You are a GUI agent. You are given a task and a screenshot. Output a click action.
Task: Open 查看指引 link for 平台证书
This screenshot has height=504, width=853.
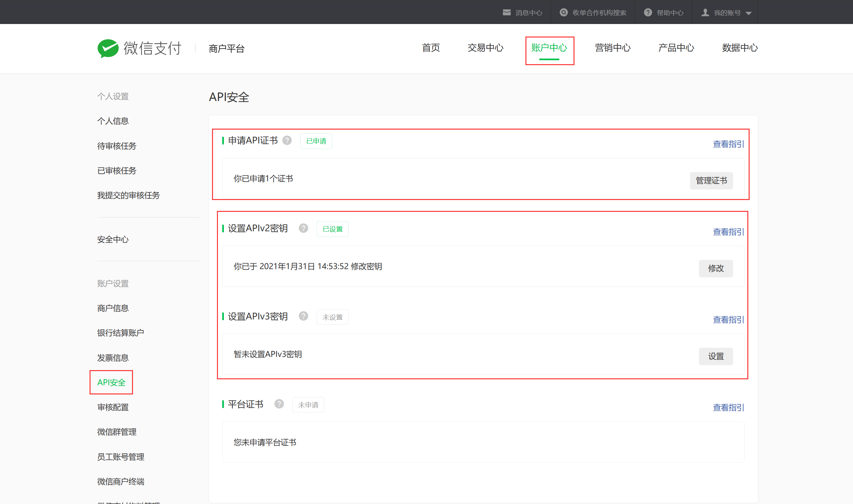click(728, 408)
